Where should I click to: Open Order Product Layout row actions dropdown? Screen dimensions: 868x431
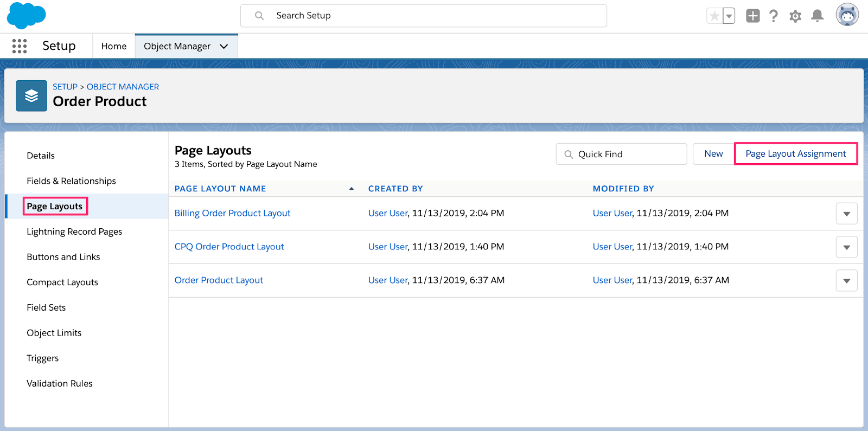(x=846, y=281)
